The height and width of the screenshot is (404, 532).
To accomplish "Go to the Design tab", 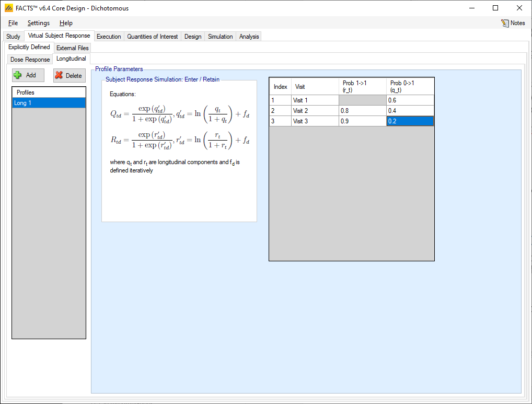I will coord(193,37).
